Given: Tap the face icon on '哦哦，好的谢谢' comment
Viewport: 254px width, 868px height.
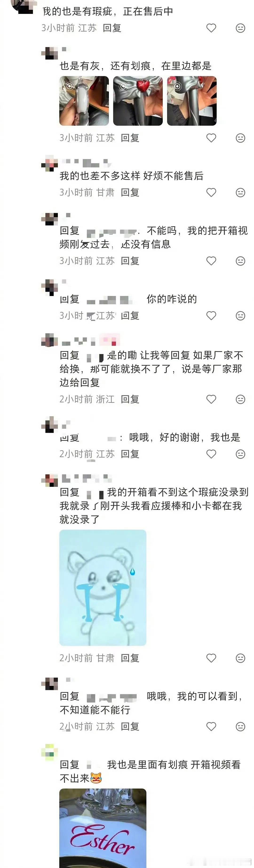Looking at the screenshot, I should coord(240,454).
